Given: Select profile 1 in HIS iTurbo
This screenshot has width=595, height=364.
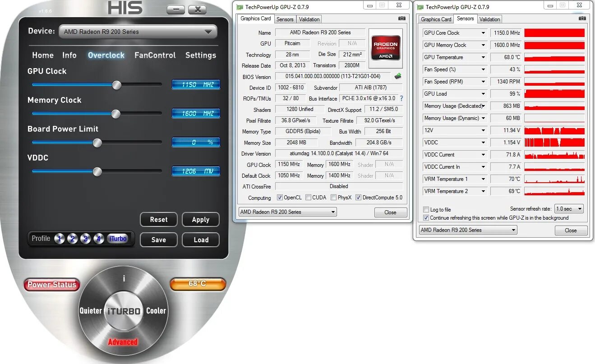Looking at the screenshot, I should coord(60,239).
